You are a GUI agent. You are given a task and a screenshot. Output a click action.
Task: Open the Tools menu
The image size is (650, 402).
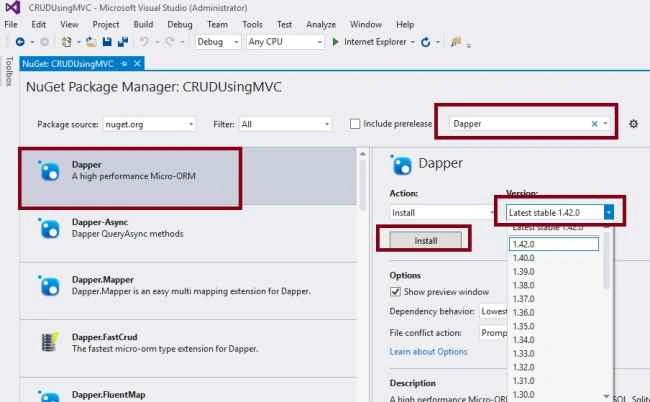tap(252, 24)
